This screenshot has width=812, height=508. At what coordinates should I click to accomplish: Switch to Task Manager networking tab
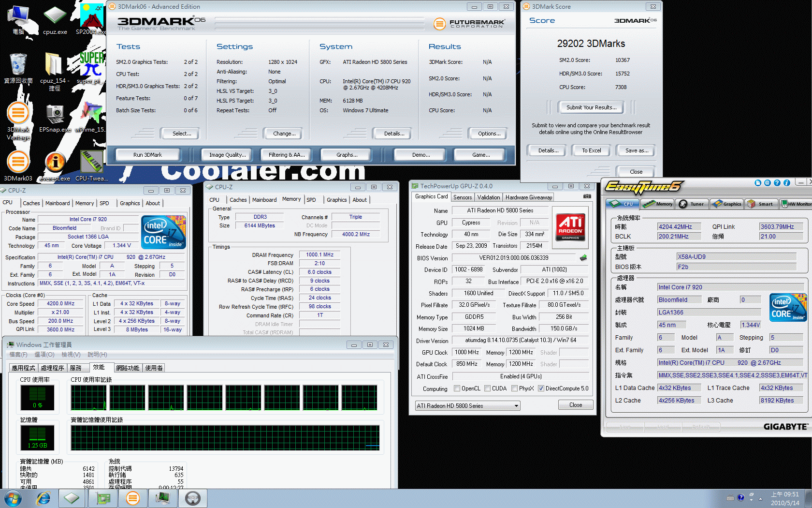pos(128,368)
